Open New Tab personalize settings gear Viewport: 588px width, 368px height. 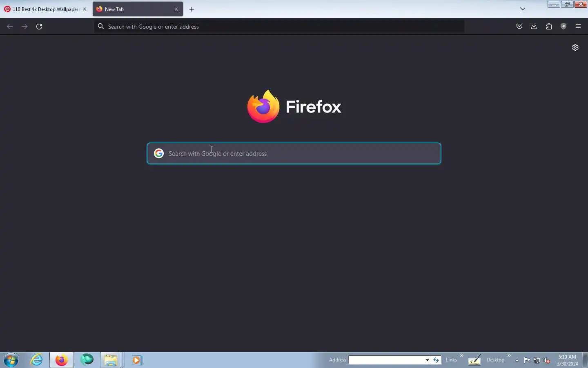point(575,47)
